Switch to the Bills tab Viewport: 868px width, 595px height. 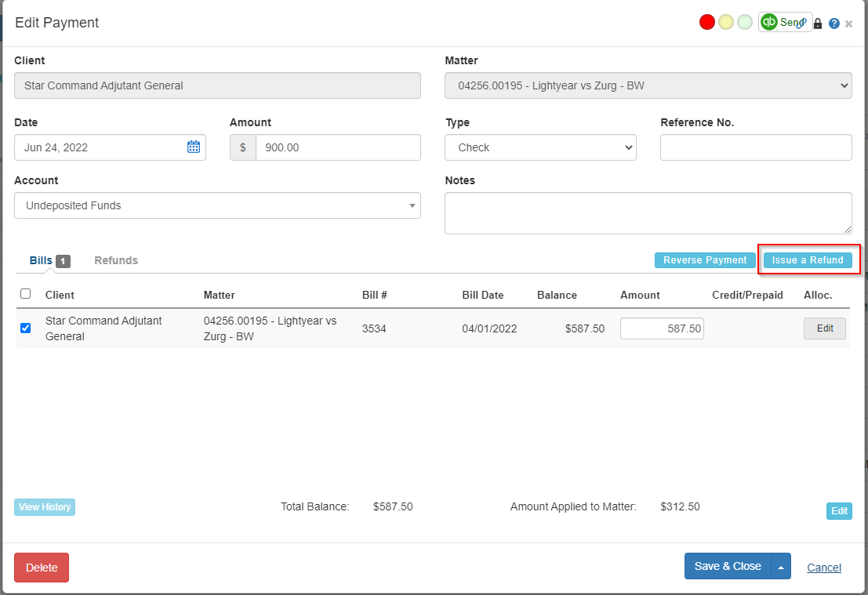[x=49, y=260]
